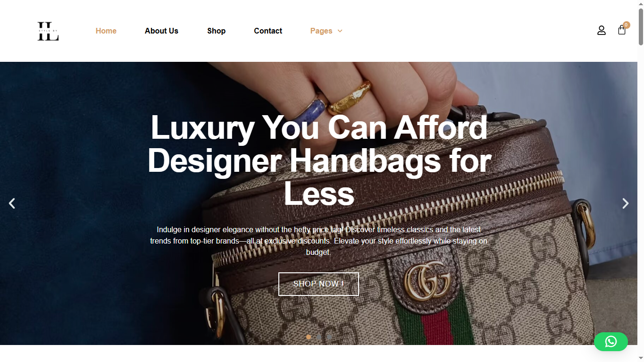Open the shopping bag cart icon
Image resolution: width=644 pixels, height=362 pixels.
coord(622,30)
